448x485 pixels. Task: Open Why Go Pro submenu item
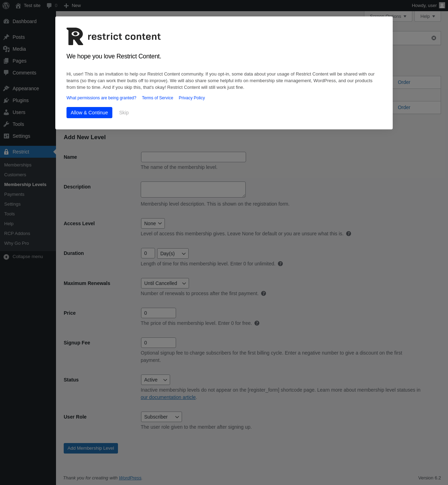[16, 243]
